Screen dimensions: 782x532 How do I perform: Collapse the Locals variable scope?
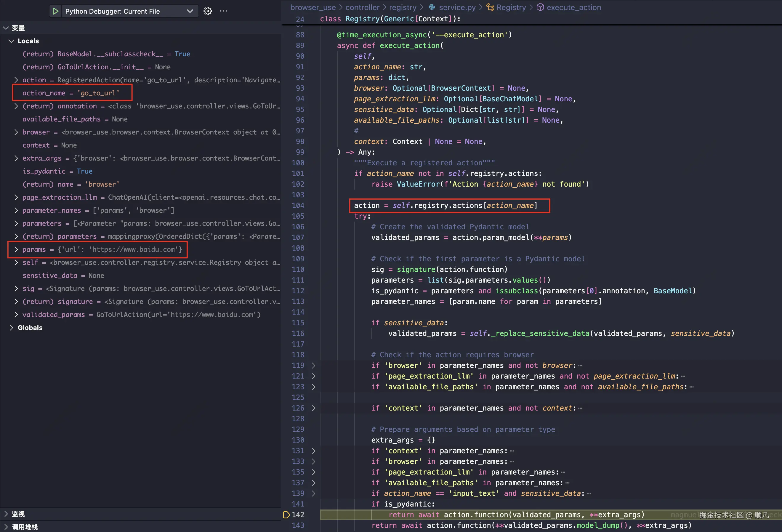tap(11, 41)
